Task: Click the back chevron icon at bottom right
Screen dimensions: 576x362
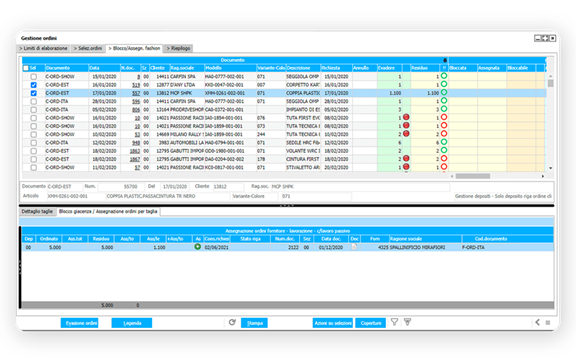Action: coord(537,322)
